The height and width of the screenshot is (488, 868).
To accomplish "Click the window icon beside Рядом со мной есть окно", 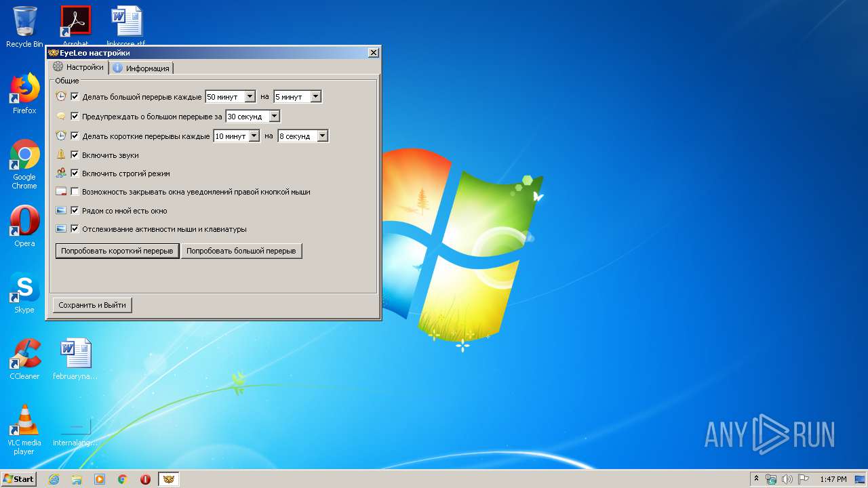I will tap(61, 210).
